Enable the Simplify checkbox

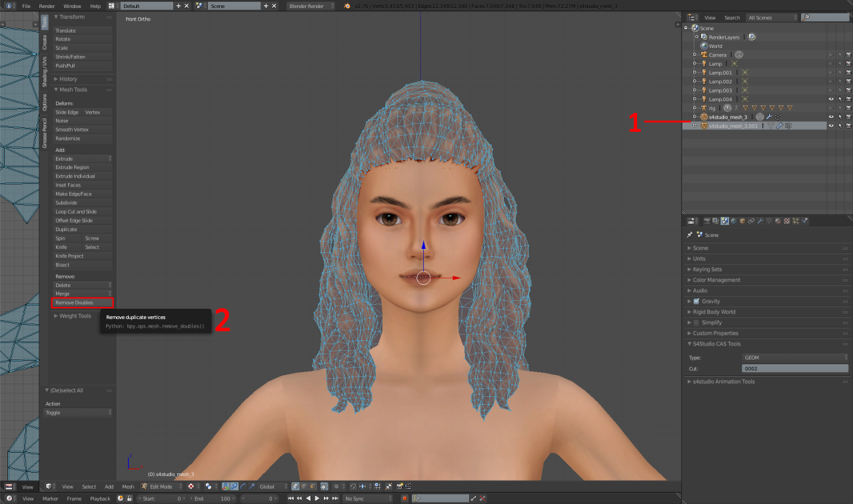click(x=696, y=323)
